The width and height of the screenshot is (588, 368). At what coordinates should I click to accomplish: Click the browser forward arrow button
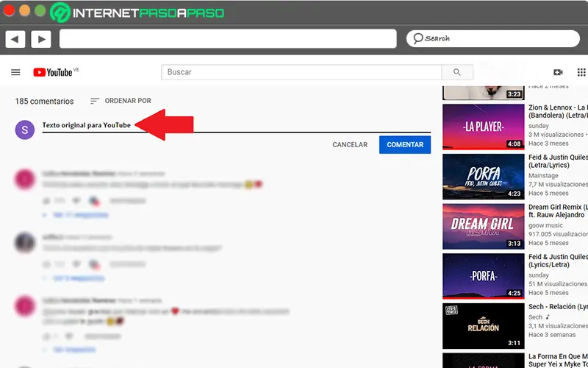click(41, 39)
